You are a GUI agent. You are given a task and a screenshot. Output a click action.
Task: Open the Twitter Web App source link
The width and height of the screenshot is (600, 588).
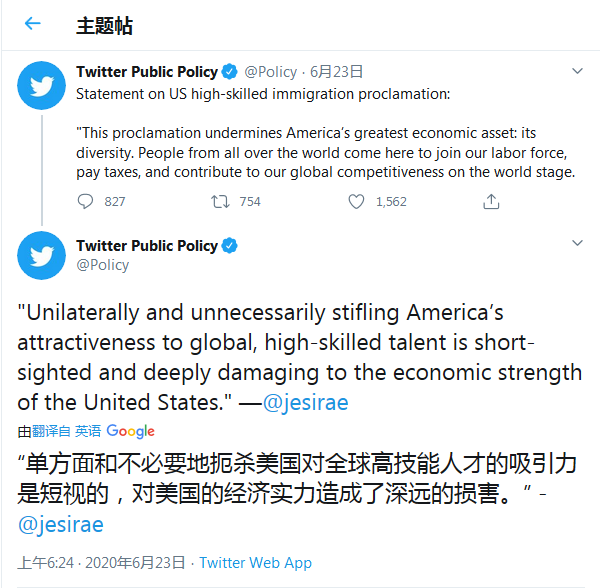[256, 563]
